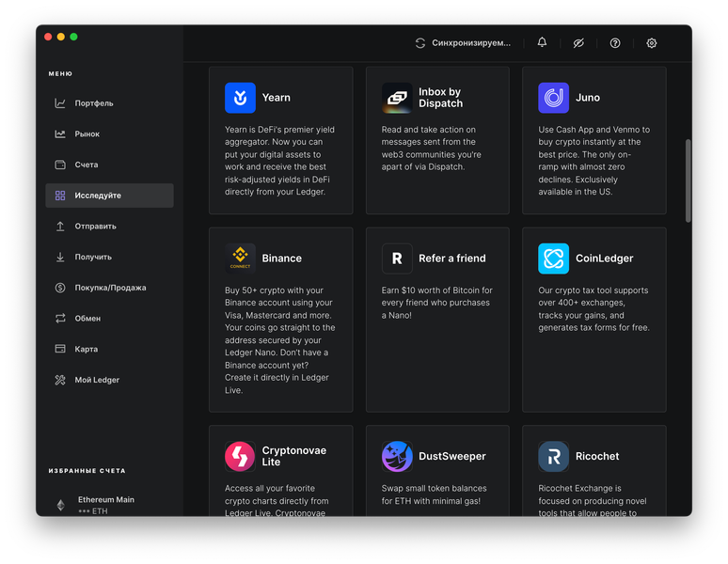The image size is (728, 564).
Task: Open the Счета menu item
Action: [x=109, y=164]
